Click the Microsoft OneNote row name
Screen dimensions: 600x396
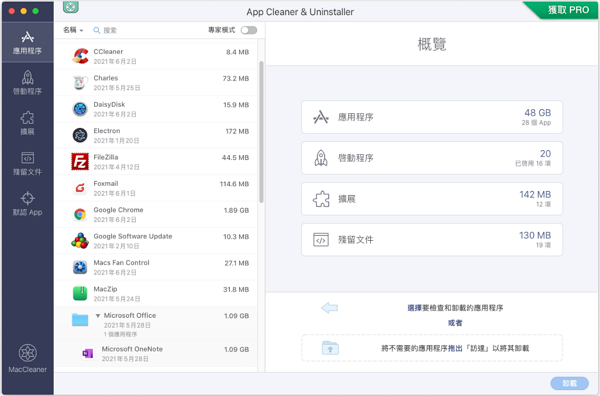(x=132, y=349)
